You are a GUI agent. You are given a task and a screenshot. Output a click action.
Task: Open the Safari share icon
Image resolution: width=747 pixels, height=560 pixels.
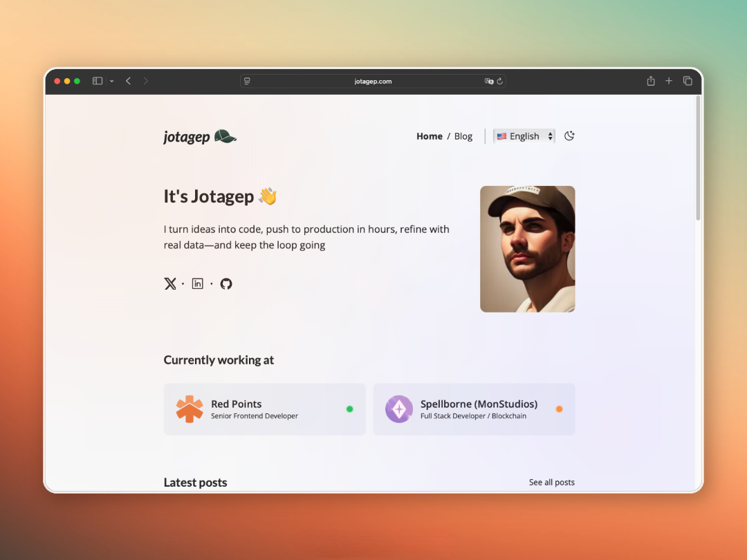coord(650,81)
